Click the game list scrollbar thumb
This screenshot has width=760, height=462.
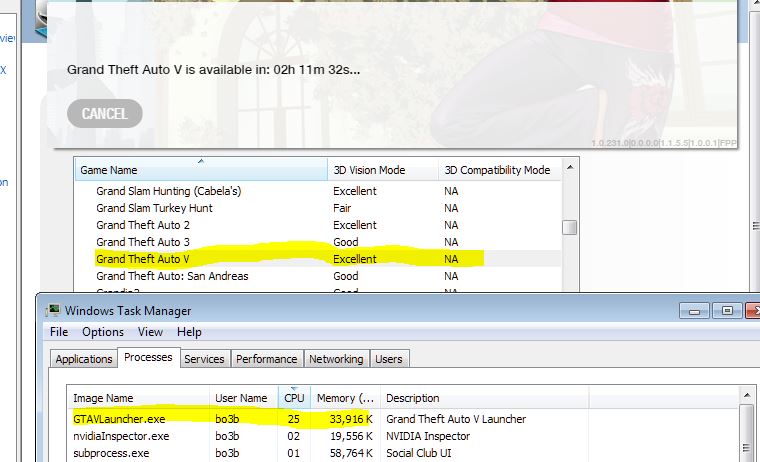[x=570, y=227]
